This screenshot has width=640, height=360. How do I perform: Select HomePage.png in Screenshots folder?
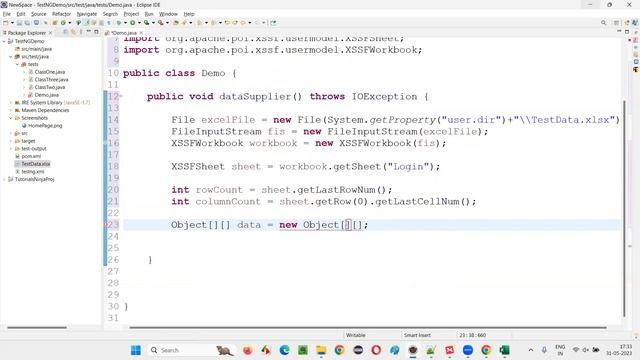tap(45, 126)
